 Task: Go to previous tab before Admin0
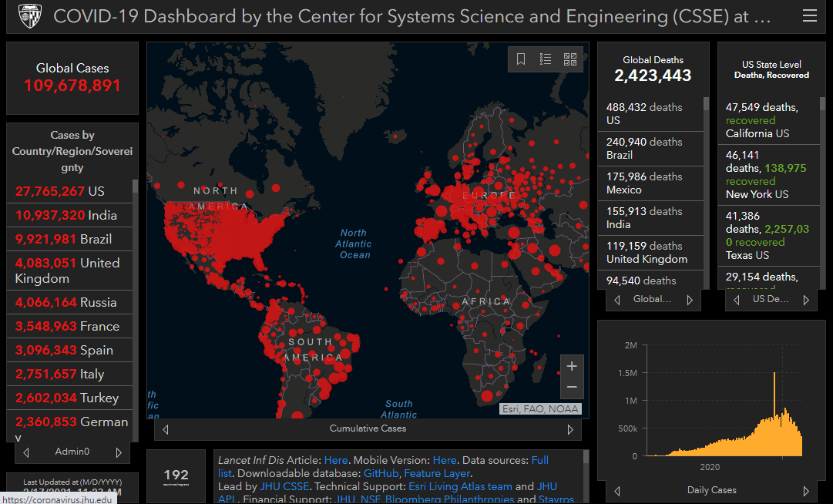pyautogui.click(x=26, y=452)
